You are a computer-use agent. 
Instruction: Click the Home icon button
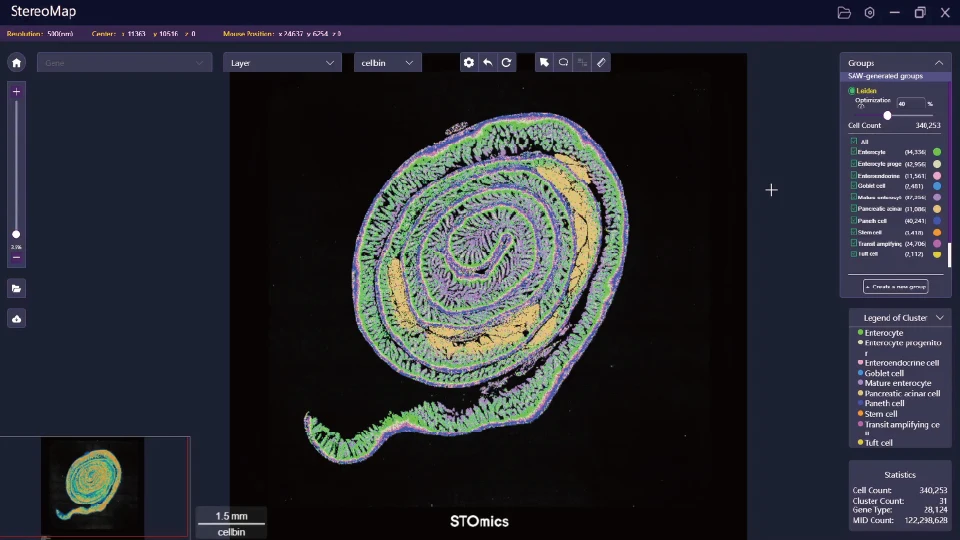tap(16, 62)
